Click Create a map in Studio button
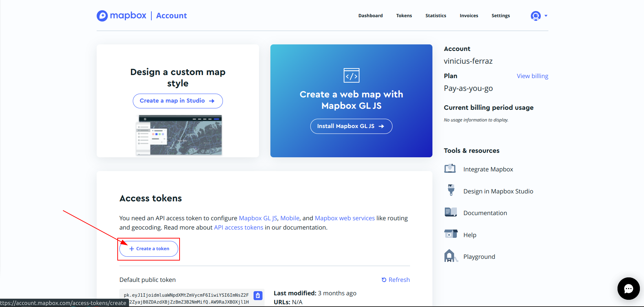Screen dimensions: 644x307 pos(178,101)
